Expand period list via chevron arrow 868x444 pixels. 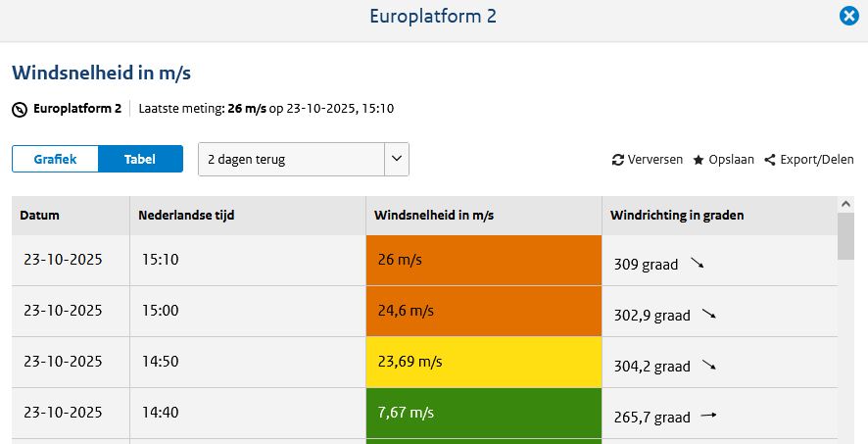click(397, 159)
